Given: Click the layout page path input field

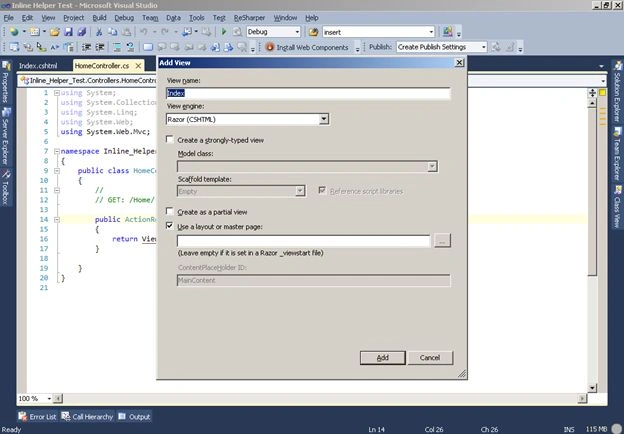Looking at the screenshot, I should pyautogui.click(x=304, y=241).
